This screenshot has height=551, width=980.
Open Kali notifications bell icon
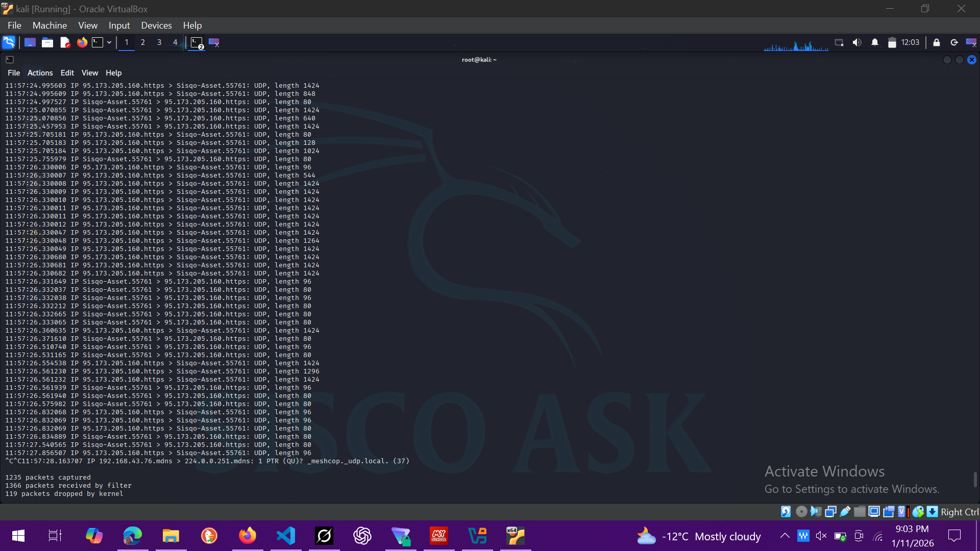tap(875, 42)
